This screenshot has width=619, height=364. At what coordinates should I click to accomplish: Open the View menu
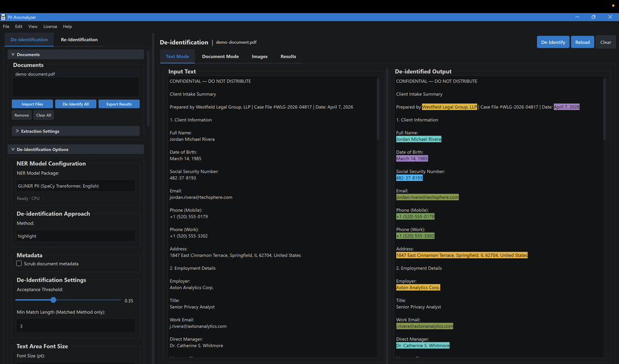[x=33, y=27]
